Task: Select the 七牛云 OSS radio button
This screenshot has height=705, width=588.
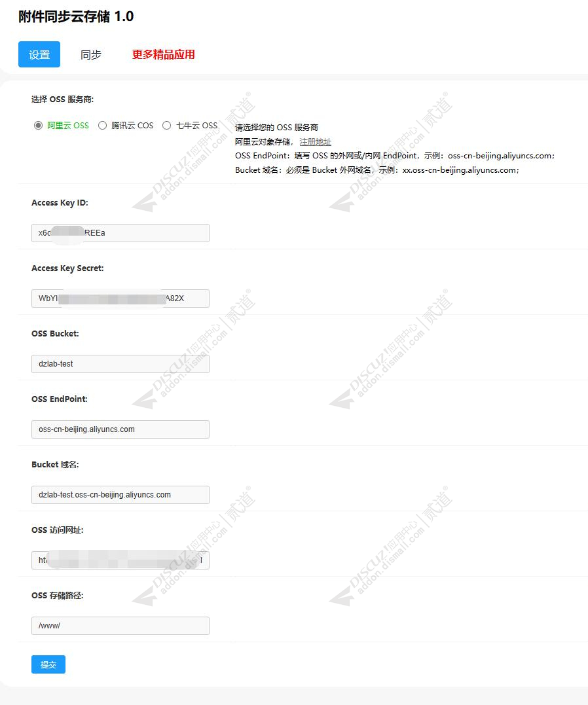Action: [166, 126]
